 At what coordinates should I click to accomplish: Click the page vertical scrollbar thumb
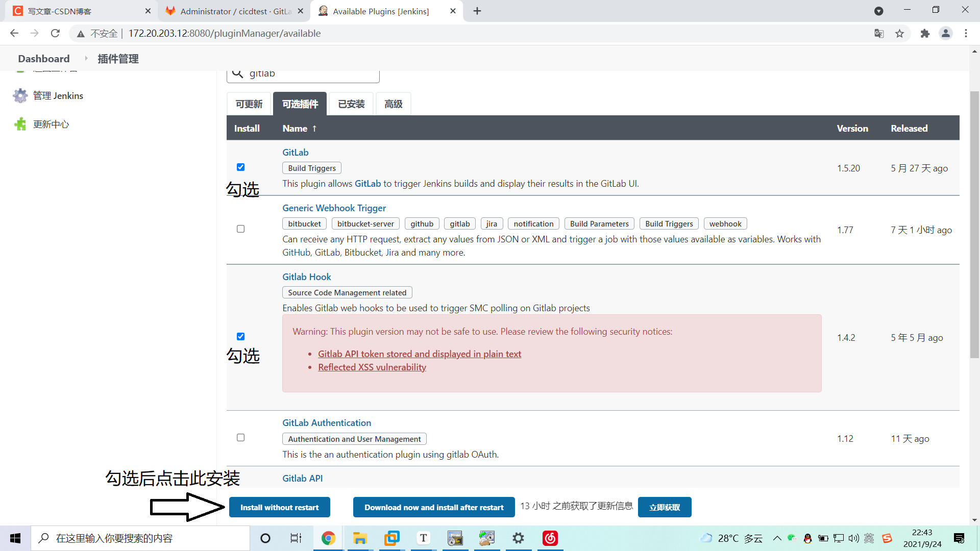[x=974, y=224]
